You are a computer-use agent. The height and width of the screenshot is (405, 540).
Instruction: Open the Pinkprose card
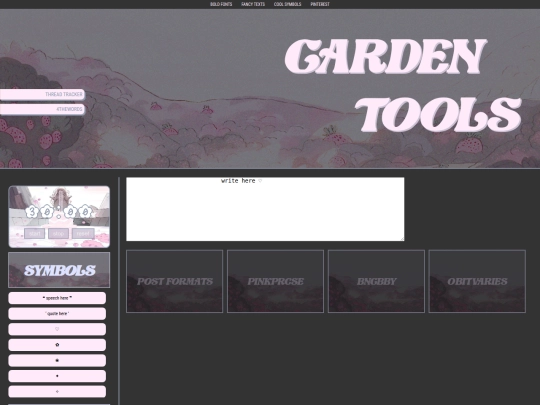point(276,281)
